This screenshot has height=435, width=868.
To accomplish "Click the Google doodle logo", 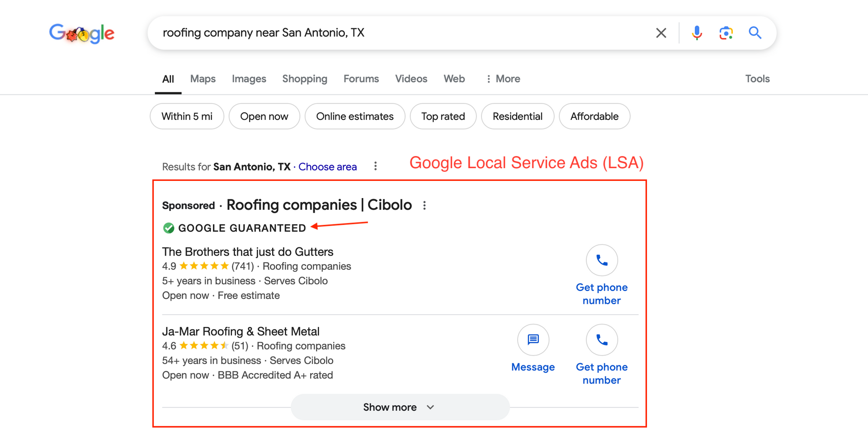I will [81, 33].
